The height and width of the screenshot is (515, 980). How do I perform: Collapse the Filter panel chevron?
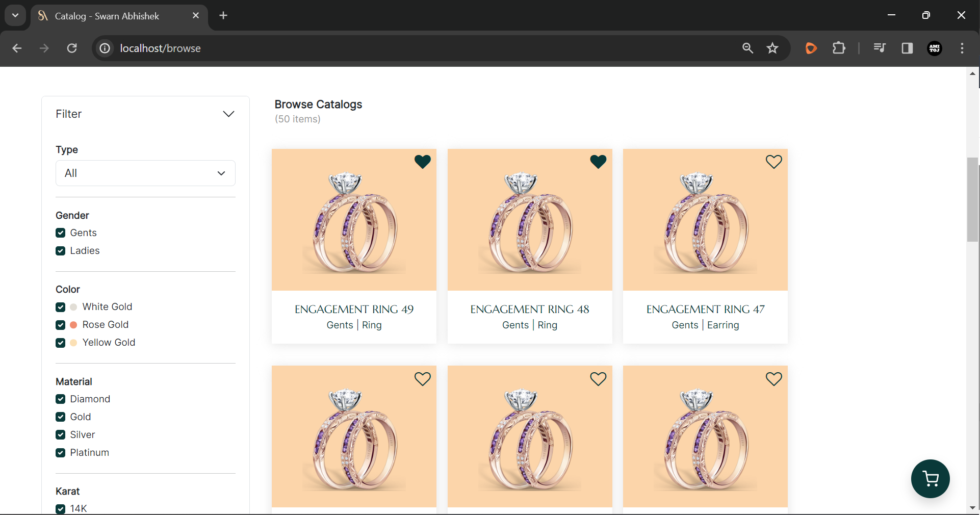[228, 114]
